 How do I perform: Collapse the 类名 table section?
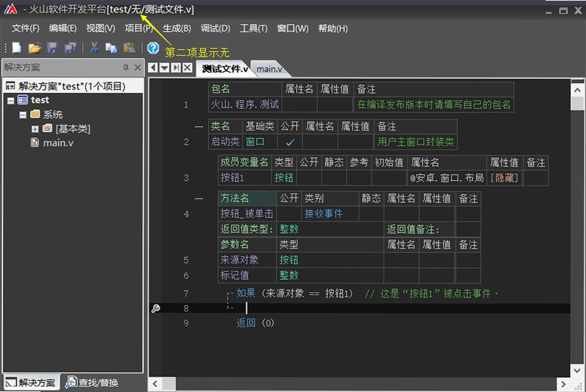199,127
